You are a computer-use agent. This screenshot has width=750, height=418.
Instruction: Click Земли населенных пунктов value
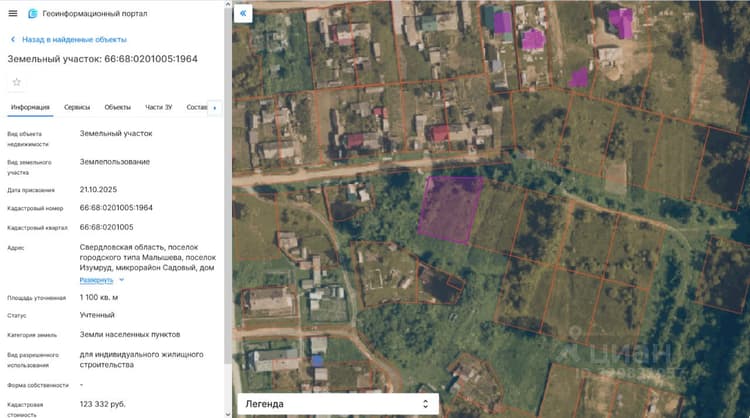point(130,335)
